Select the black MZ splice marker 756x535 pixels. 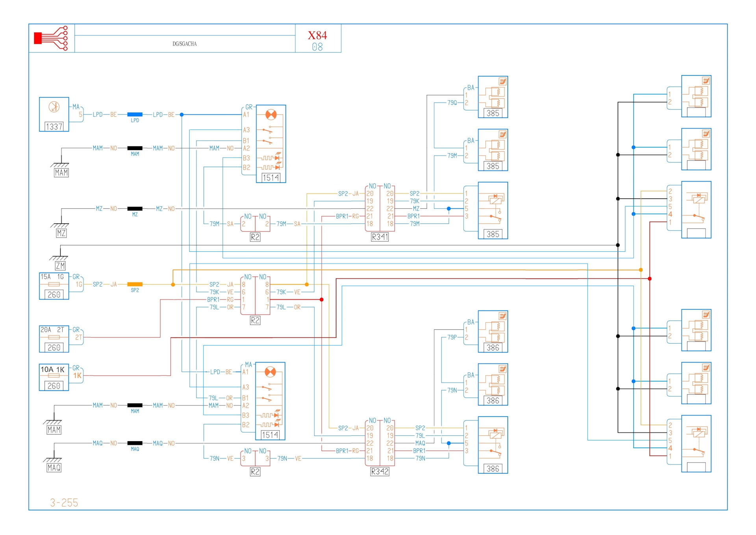tap(135, 208)
